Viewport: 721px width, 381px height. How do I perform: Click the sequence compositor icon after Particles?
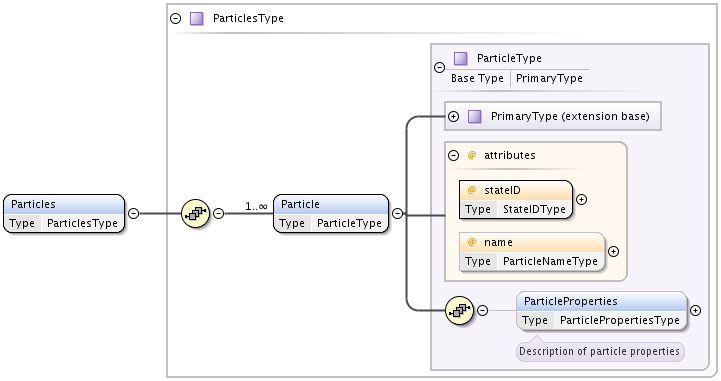point(195,213)
